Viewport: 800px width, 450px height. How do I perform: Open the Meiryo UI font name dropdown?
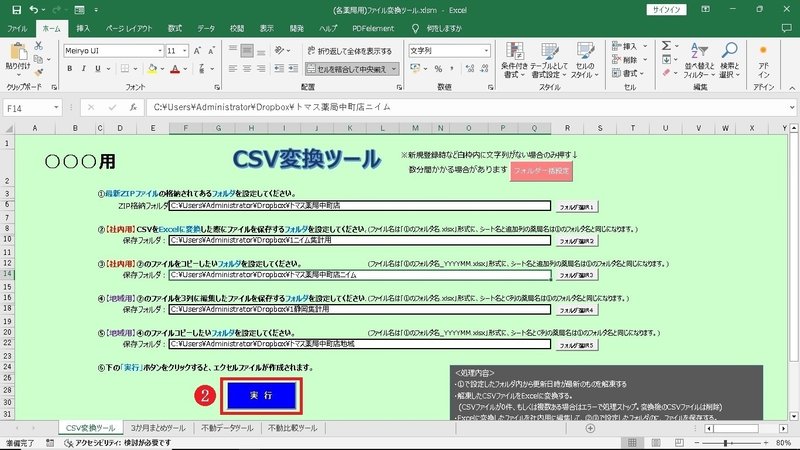[160, 51]
